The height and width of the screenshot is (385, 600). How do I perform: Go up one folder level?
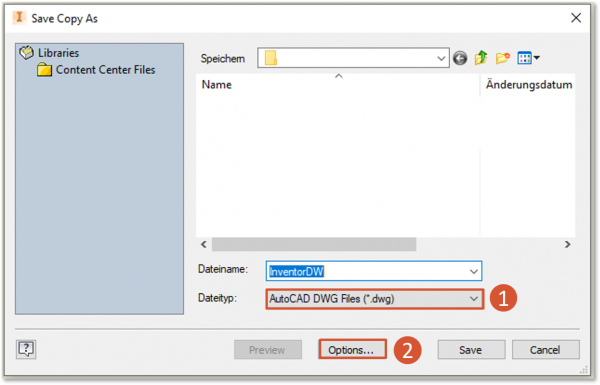pyautogui.click(x=481, y=58)
